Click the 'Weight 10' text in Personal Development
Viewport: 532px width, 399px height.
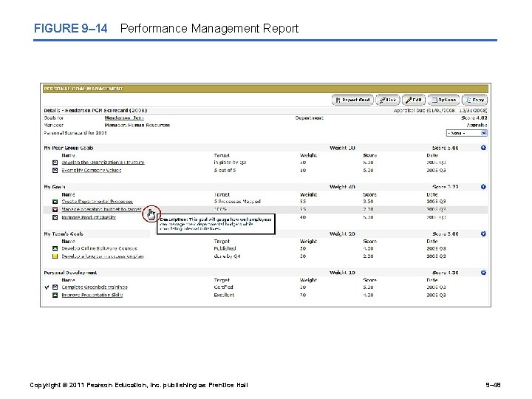tap(342, 273)
